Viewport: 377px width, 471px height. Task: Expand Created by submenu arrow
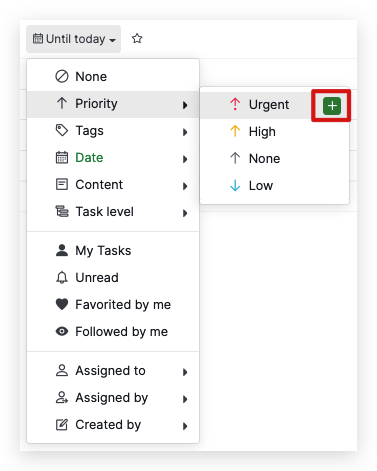[185, 426]
